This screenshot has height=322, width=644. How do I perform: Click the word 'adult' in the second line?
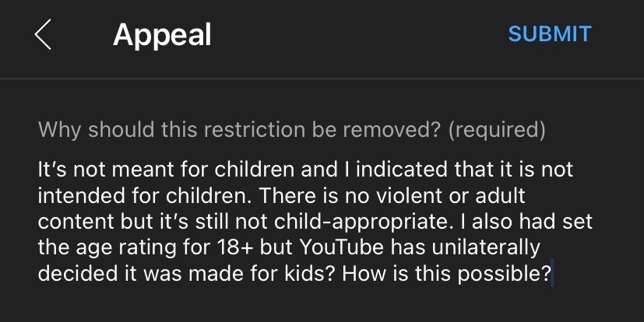pos(505,195)
